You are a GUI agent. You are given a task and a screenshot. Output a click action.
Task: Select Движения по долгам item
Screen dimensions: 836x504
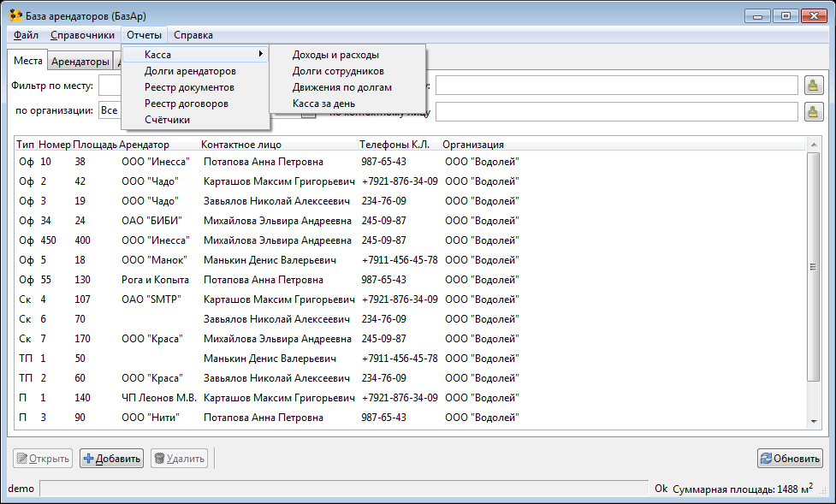347,87
